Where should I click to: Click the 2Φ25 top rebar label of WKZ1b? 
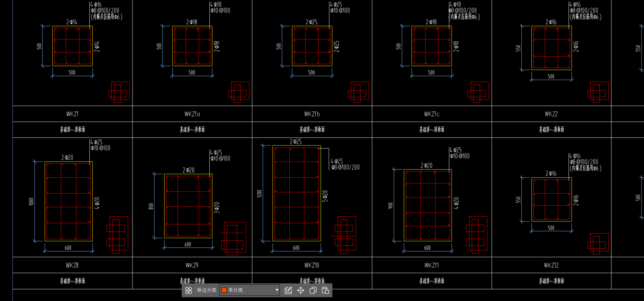pos(312,22)
